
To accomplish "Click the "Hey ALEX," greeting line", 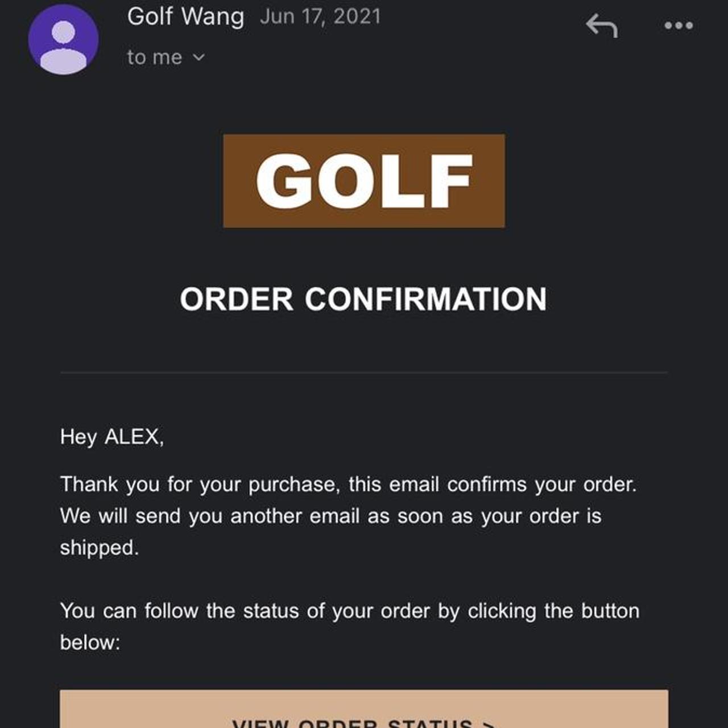I will coord(112,437).
